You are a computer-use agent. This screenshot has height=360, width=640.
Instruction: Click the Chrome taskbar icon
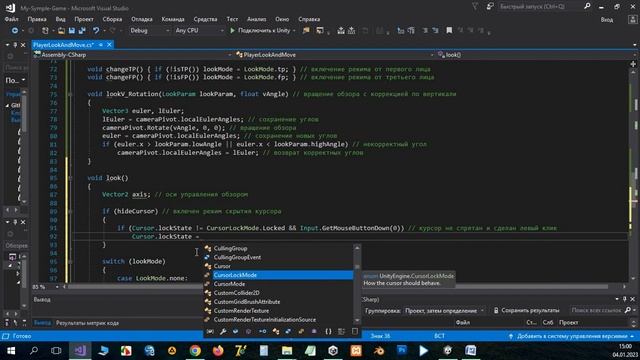(195, 351)
